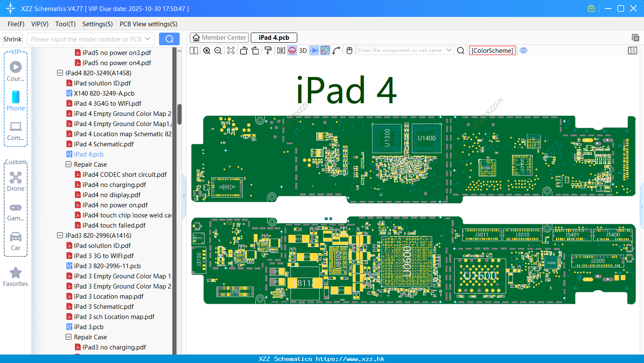Open the Settings(S) menu
This screenshot has width=644, height=363.
(98, 24)
